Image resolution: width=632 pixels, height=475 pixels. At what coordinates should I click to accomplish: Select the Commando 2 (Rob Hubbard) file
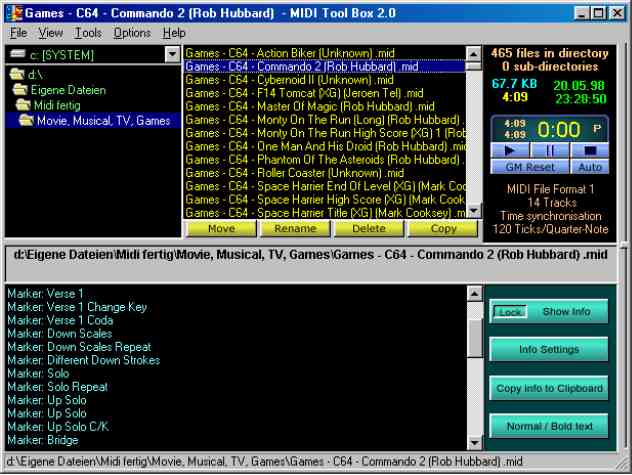325,67
